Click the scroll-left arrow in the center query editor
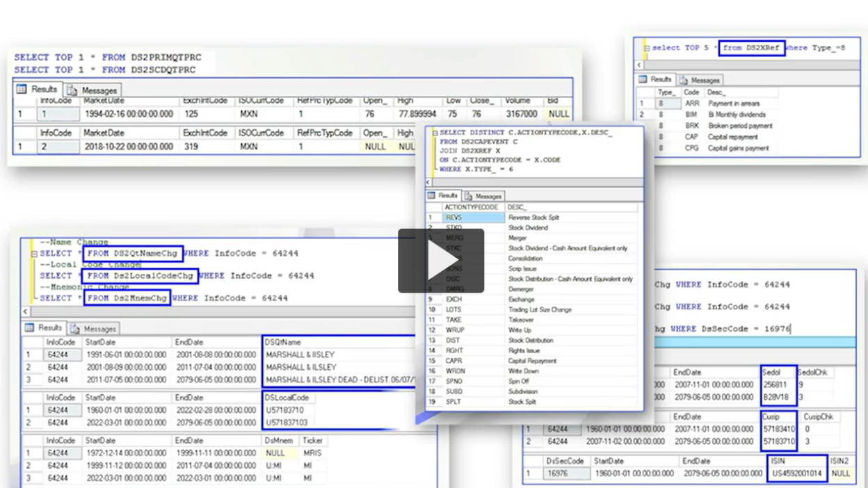This screenshot has height=488, width=868. pyautogui.click(x=428, y=182)
